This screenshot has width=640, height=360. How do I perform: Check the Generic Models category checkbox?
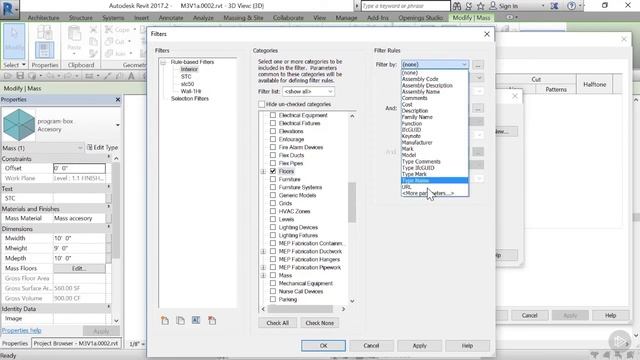pos(273,196)
